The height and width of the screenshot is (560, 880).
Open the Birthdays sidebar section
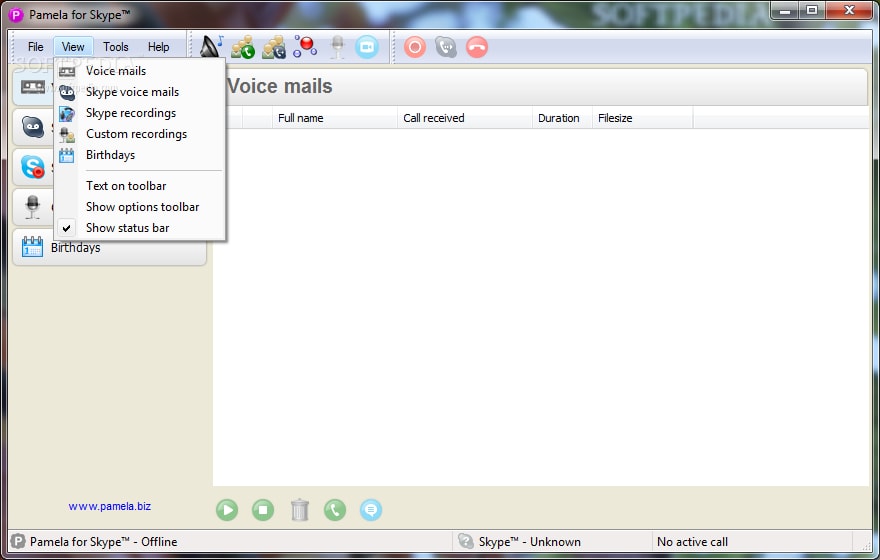[109, 247]
